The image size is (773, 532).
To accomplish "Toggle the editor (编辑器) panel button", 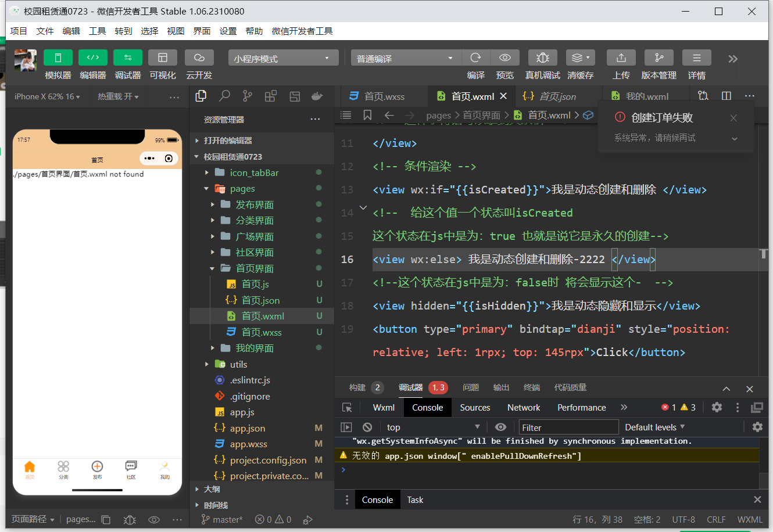I will pyautogui.click(x=93, y=57).
